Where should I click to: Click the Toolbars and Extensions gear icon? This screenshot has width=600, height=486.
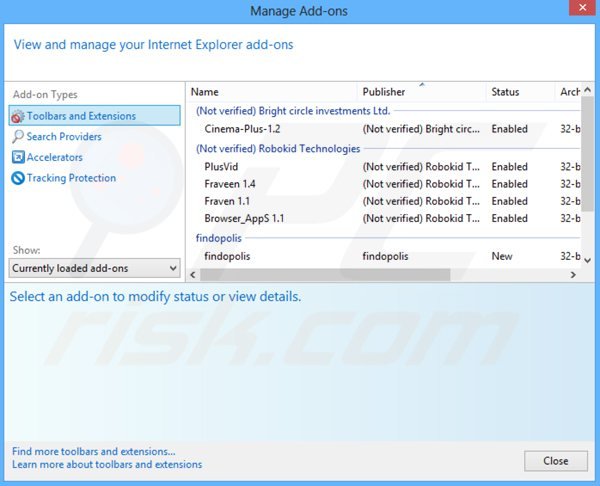tap(18, 116)
